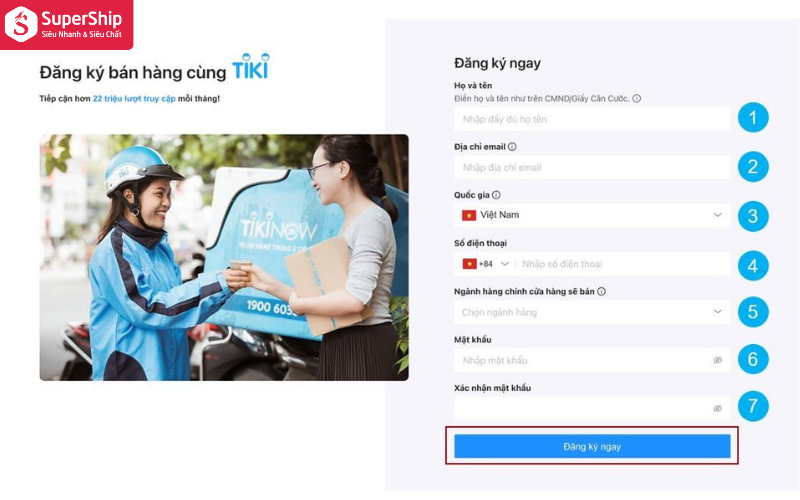800x500 pixels.
Task: Click the TikiNow delivery photo
Action: 224,257
